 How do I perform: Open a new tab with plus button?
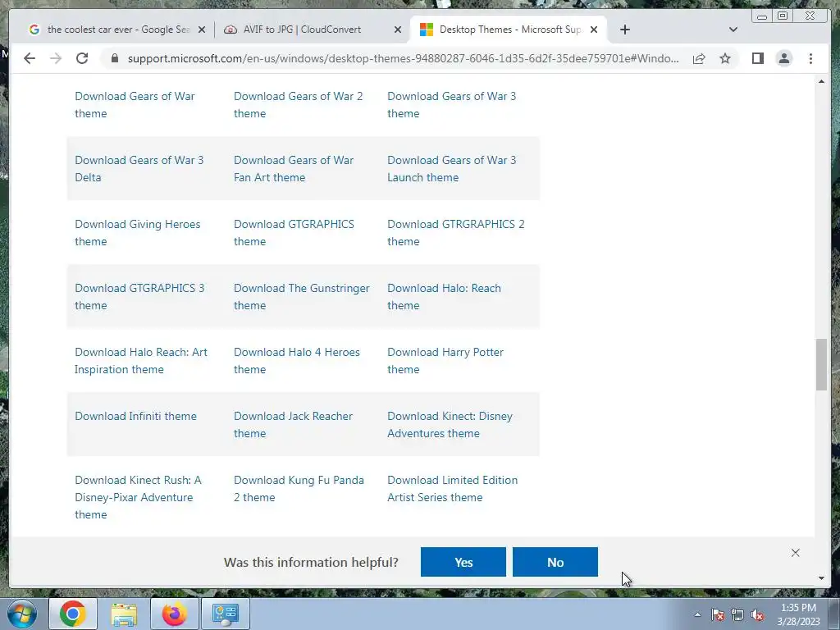[x=624, y=30]
